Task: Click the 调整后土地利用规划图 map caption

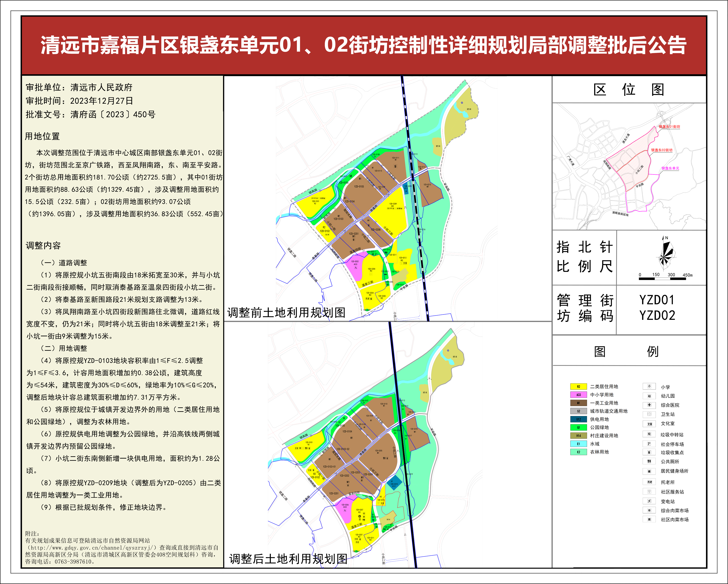Action: click(288, 559)
